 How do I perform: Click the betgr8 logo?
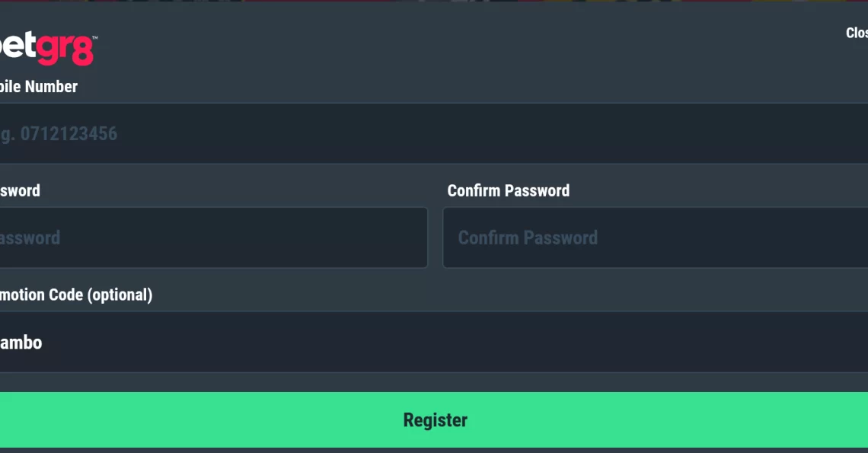click(x=49, y=49)
